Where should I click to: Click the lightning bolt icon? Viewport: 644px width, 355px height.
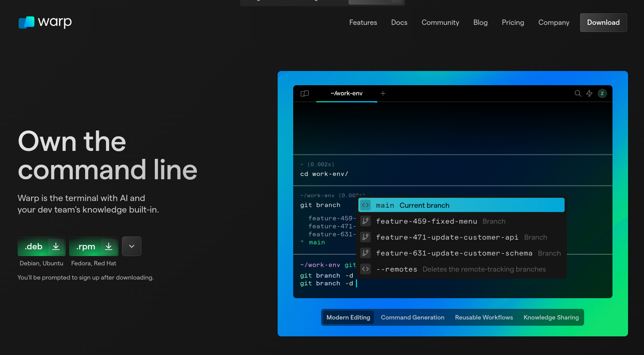589,93
